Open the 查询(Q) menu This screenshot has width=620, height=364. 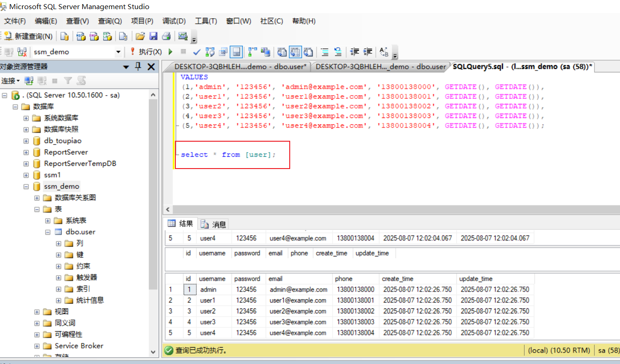click(x=110, y=21)
